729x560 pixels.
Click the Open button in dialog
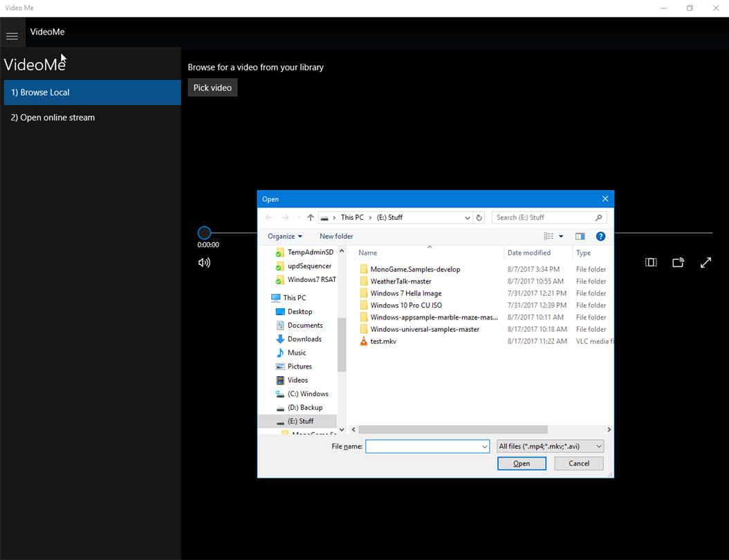pos(522,463)
